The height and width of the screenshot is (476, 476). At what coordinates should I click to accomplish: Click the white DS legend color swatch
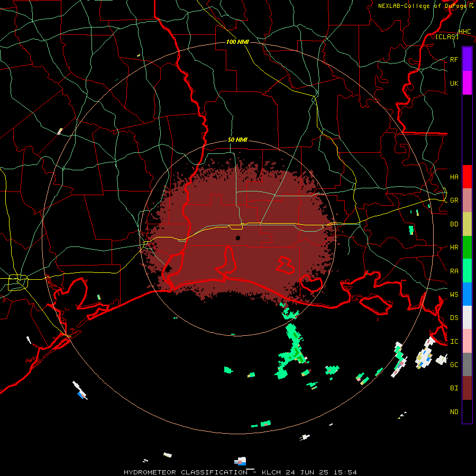click(x=467, y=317)
